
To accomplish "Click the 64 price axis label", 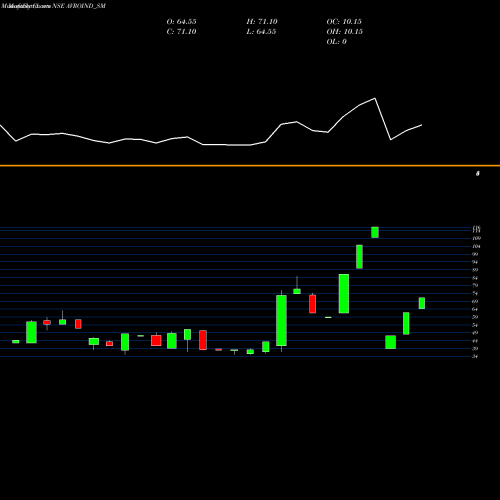I will [x=475, y=309].
